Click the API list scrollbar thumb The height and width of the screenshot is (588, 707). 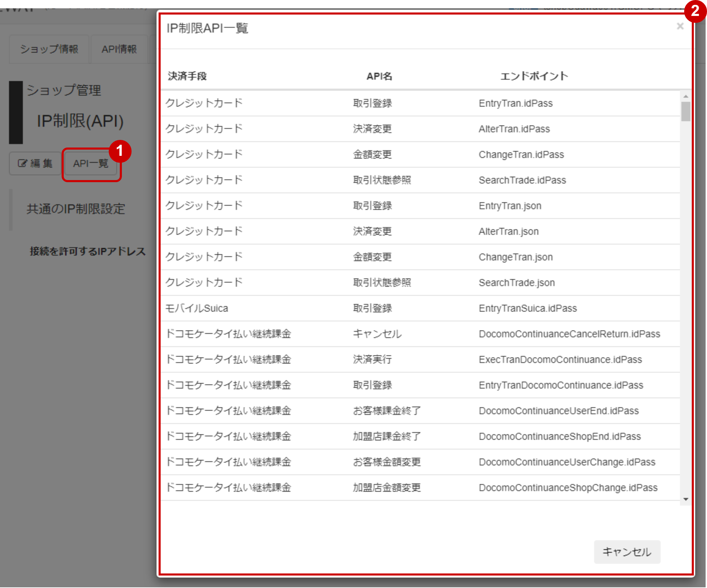685,111
